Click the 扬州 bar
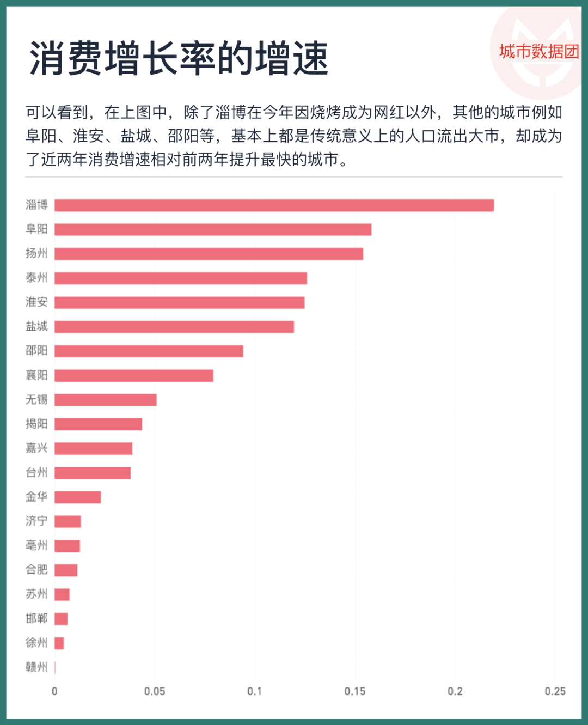This screenshot has height=725, width=588. pos(209,254)
